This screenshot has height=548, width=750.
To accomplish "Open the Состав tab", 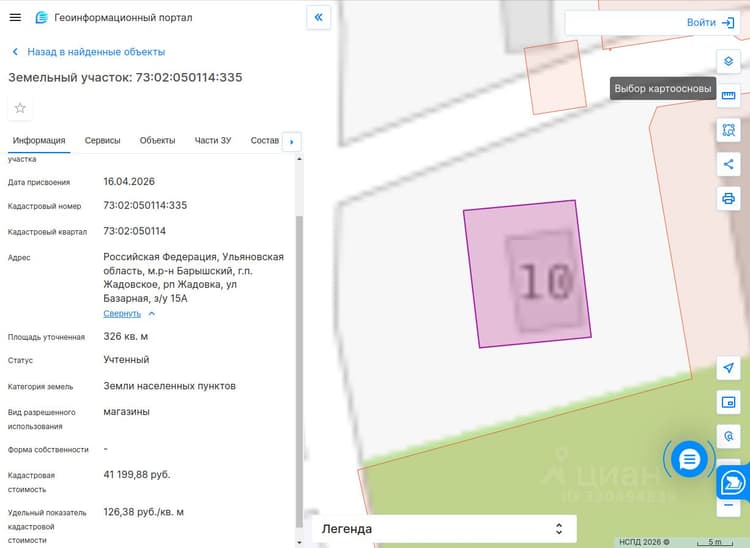I will [x=265, y=141].
